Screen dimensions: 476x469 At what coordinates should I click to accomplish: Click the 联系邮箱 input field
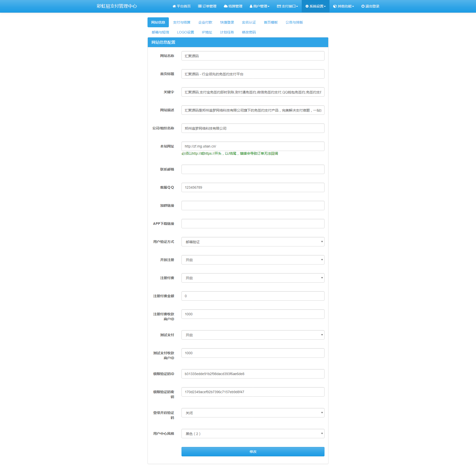(253, 169)
